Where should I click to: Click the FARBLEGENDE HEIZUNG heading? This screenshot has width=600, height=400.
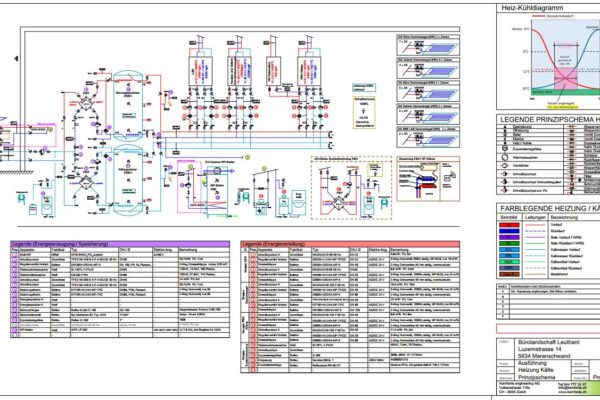(x=550, y=209)
